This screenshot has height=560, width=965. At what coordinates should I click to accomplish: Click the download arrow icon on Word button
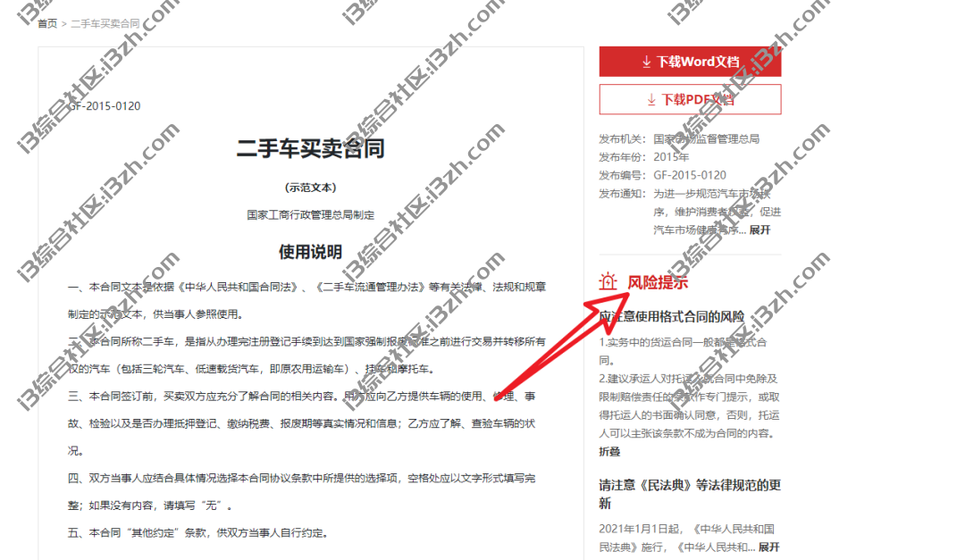646,62
